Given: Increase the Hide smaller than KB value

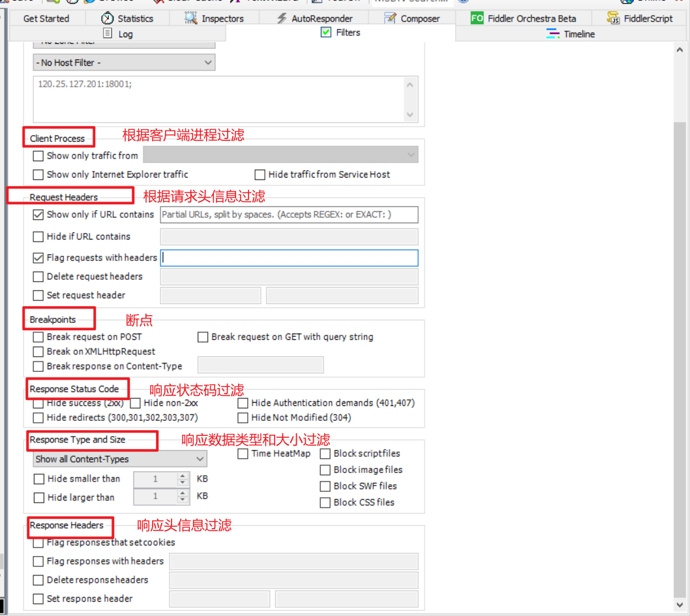Looking at the screenshot, I should tap(183, 476).
